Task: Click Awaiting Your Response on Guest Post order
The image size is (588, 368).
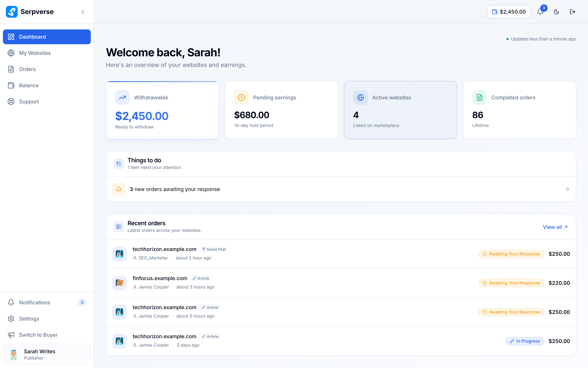Action: (x=511, y=254)
